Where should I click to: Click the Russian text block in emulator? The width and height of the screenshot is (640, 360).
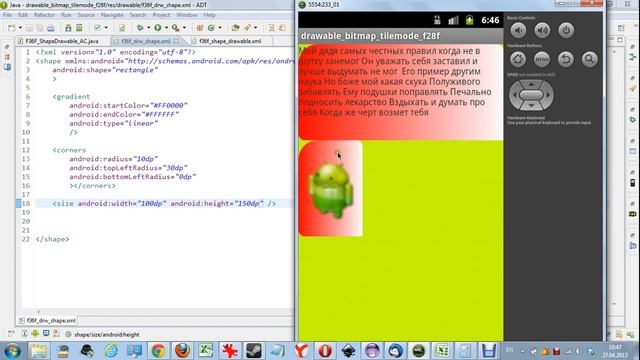396,82
